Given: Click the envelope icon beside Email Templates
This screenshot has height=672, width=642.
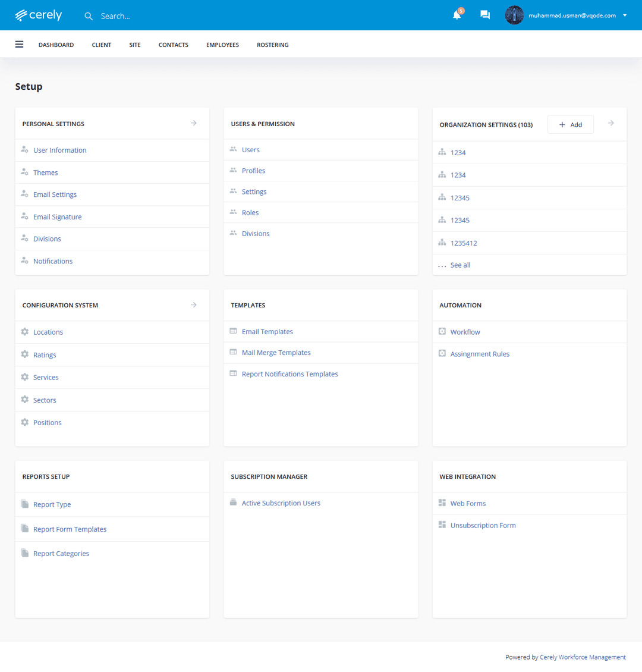Looking at the screenshot, I should pos(233,331).
